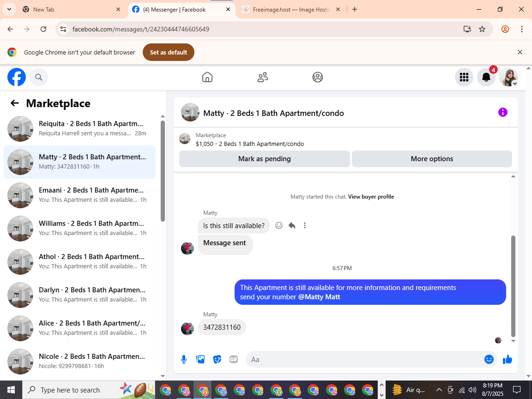The width and height of the screenshot is (532, 399).
Task: Open Williams conversation in the list
Action: (x=80, y=228)
